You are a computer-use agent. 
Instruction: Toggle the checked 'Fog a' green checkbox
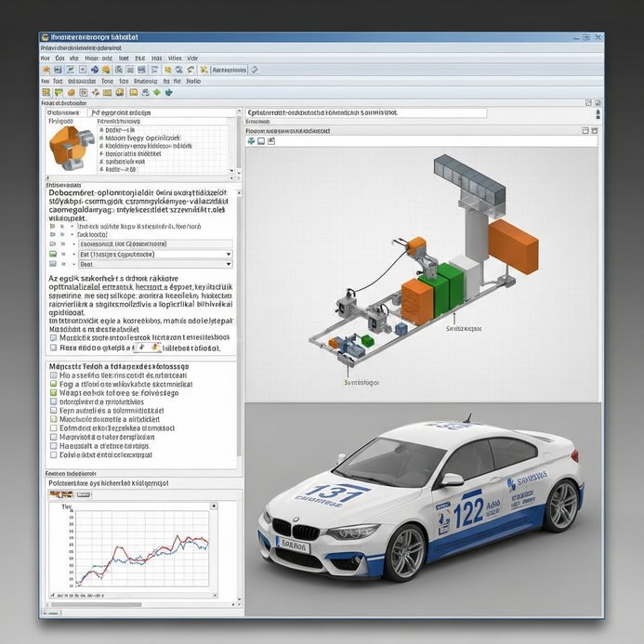[x=52, y=384]
